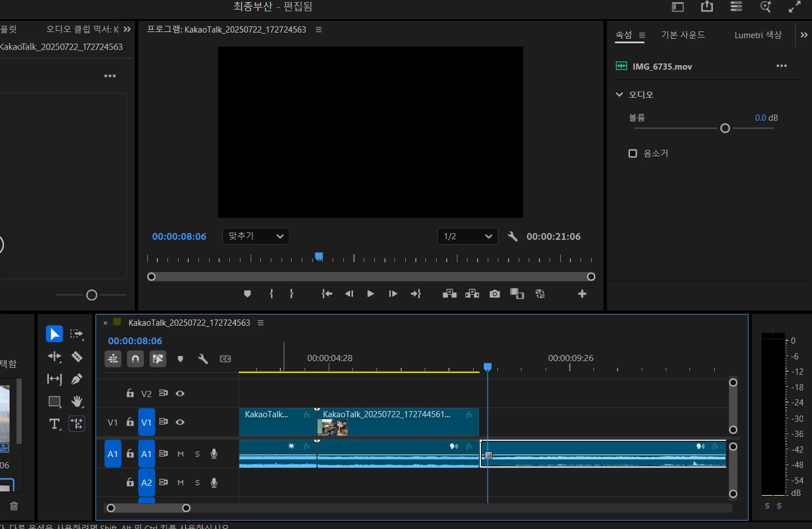
Task: Select the KakaoTalk_20250722_172744561 video clip
Action: click(398, 422)
